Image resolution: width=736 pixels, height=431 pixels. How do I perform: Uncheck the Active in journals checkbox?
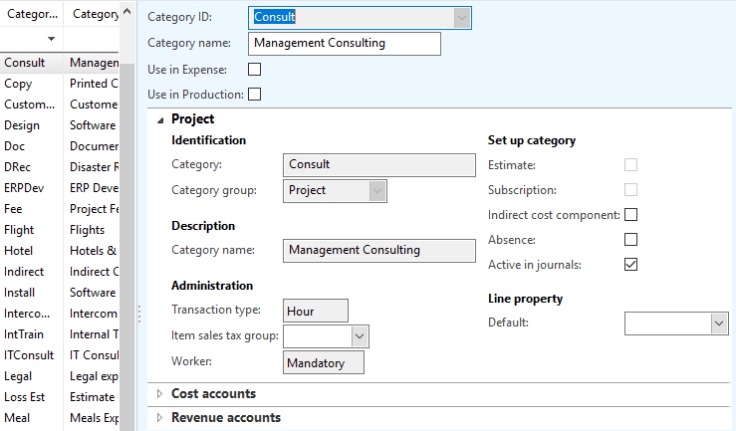coord(631,265)
